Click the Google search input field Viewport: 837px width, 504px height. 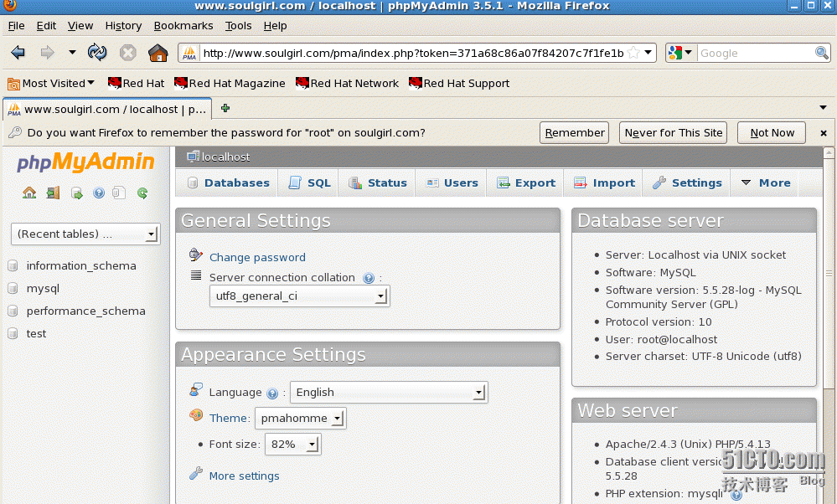(754, 53)
